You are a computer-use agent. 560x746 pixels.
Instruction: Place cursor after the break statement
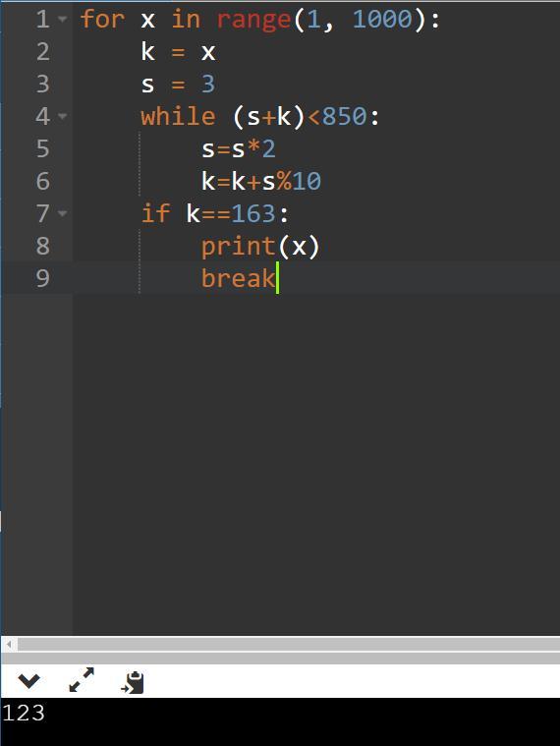(279, 278)
